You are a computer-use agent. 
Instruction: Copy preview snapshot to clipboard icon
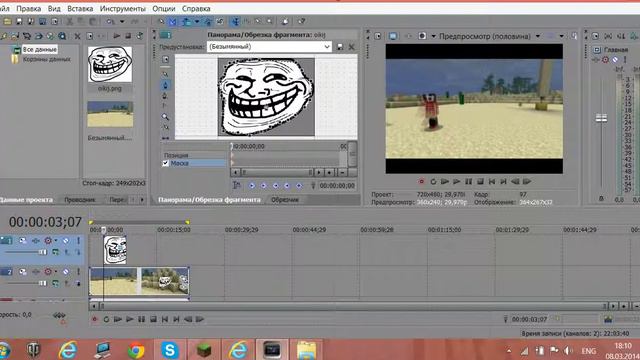(x=574, y=36)
